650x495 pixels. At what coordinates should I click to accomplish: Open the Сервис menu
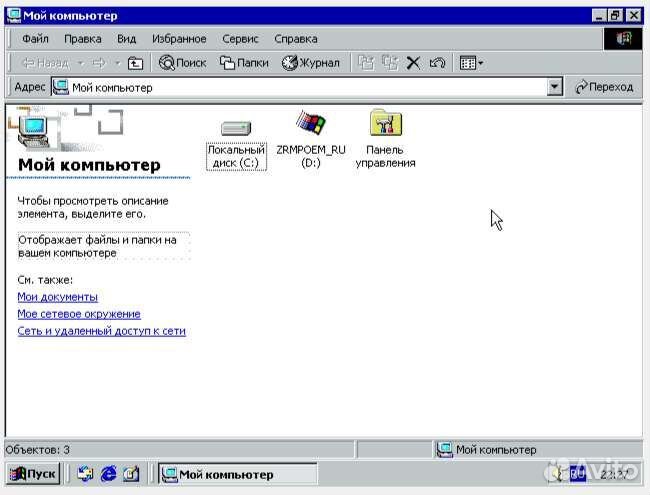coord(240,39)
